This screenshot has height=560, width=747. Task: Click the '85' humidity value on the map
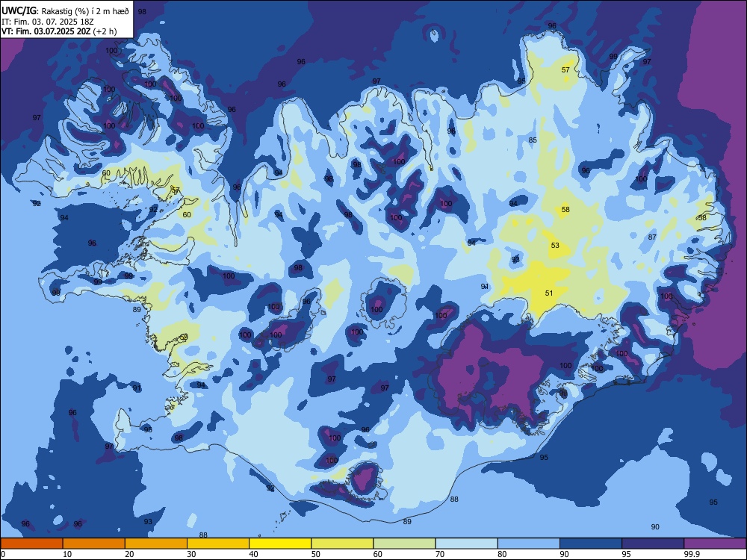click(x=533, y=140)
